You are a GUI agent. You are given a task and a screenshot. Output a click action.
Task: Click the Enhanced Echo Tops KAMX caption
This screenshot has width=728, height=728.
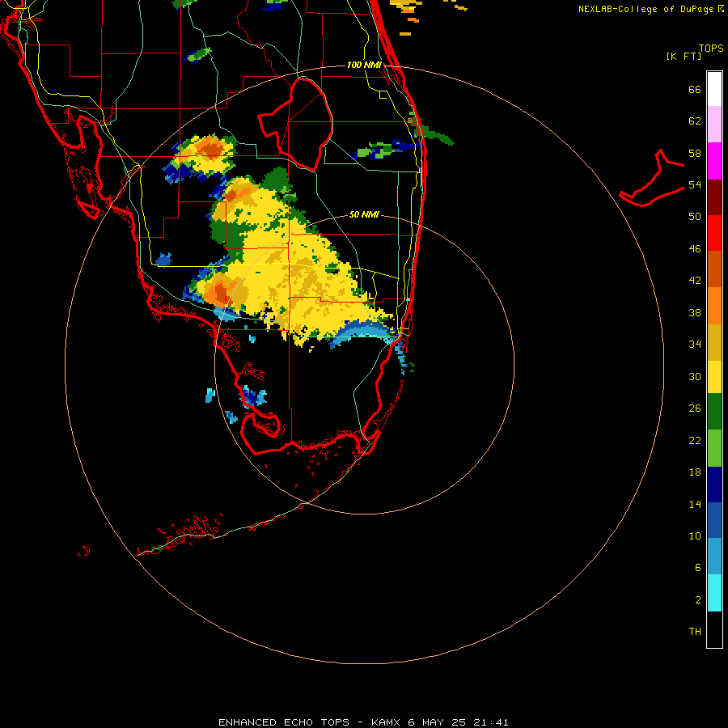(363, 722)
